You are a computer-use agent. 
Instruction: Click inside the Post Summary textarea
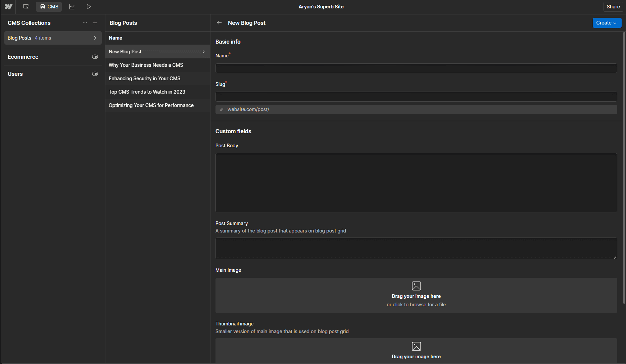pyautogui.click(x=416, y=249)
